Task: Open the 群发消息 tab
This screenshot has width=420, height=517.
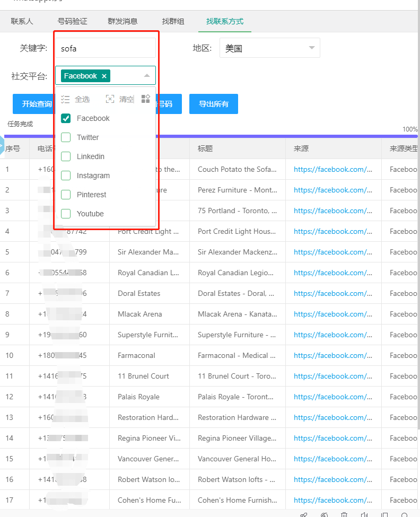Action: [122, 22]
